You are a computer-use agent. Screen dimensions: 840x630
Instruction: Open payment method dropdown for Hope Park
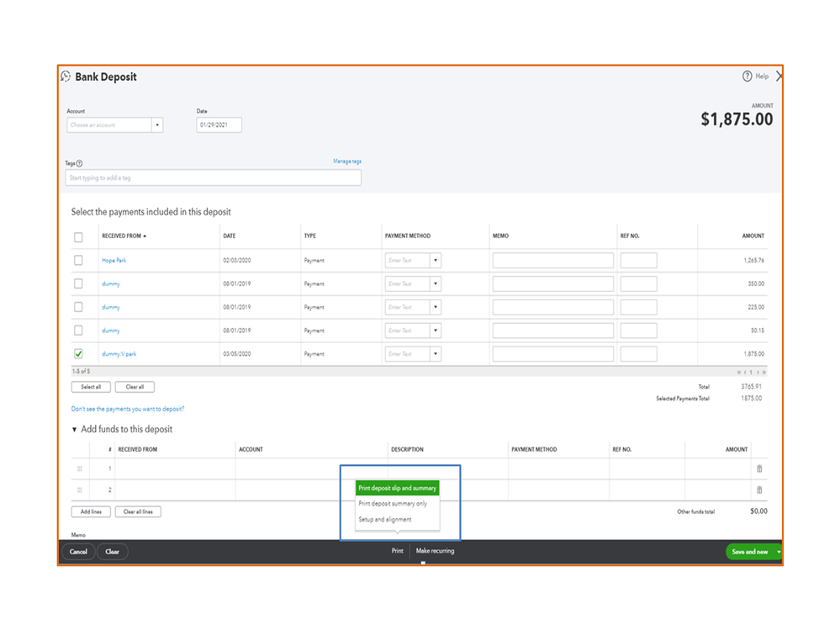pyautogui.click(x=436, y=261)
